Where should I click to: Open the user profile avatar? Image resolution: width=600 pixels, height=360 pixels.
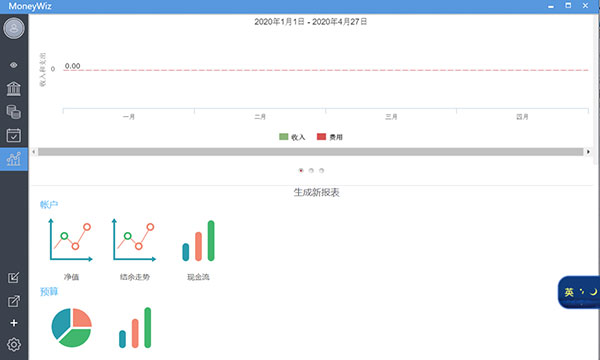tap(14, 28)
